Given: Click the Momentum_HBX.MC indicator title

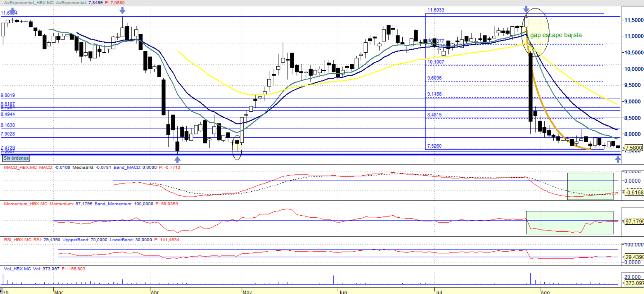Looking at the screenshot, I should click(26, 204).
